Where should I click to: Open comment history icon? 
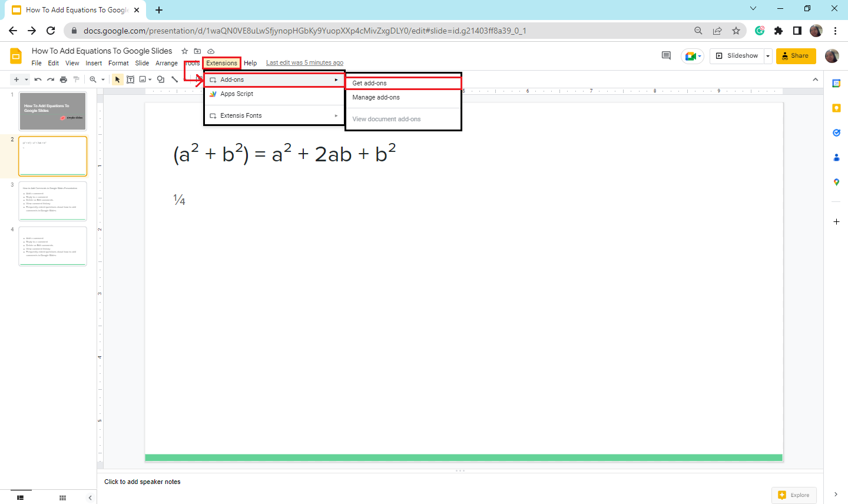[666, 56]
